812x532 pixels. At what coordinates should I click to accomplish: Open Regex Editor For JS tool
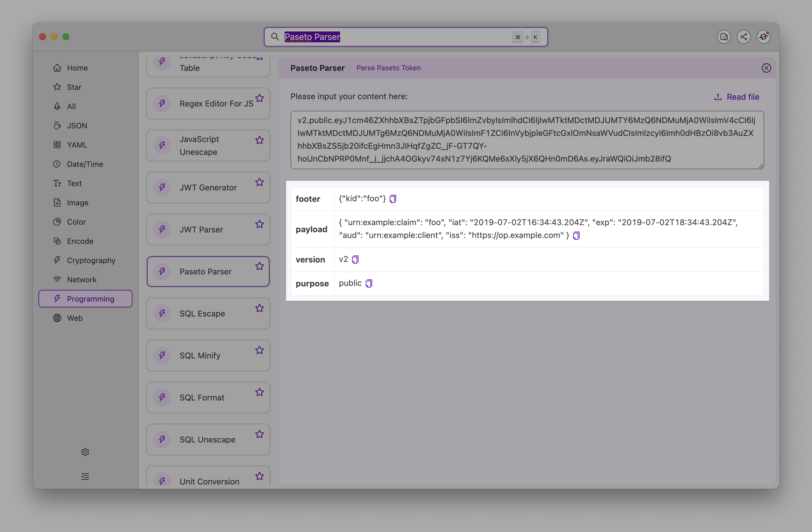(208, 104)
